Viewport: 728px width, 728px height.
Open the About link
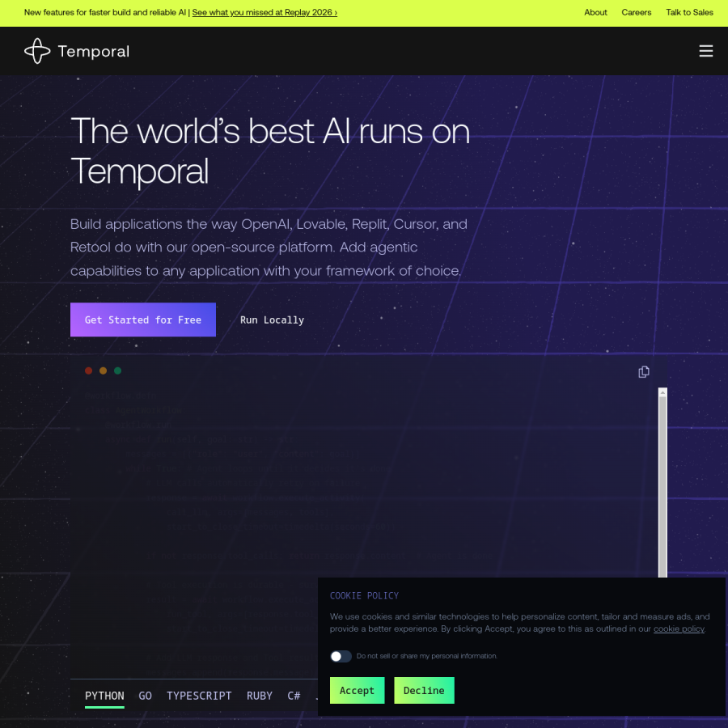coord(595,12)
